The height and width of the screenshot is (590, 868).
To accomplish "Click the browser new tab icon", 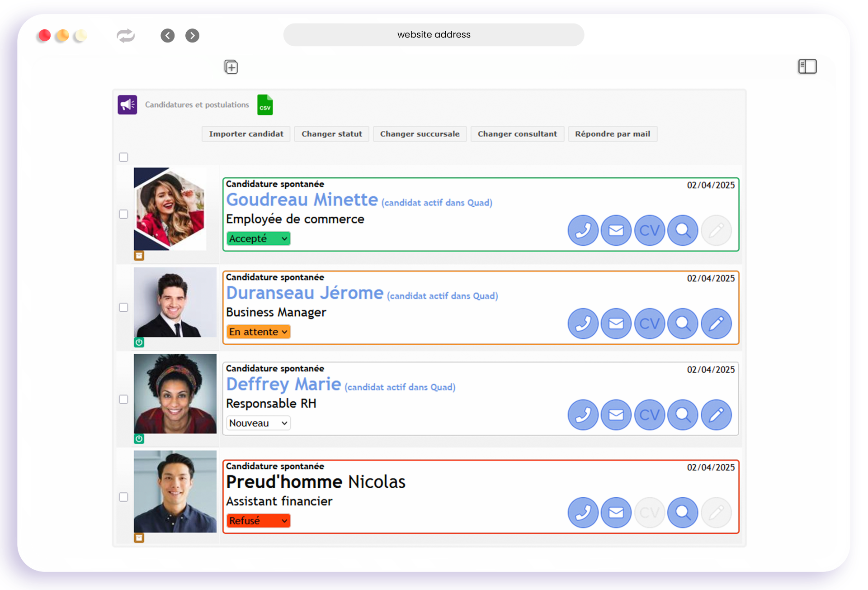I will point(231,67).
